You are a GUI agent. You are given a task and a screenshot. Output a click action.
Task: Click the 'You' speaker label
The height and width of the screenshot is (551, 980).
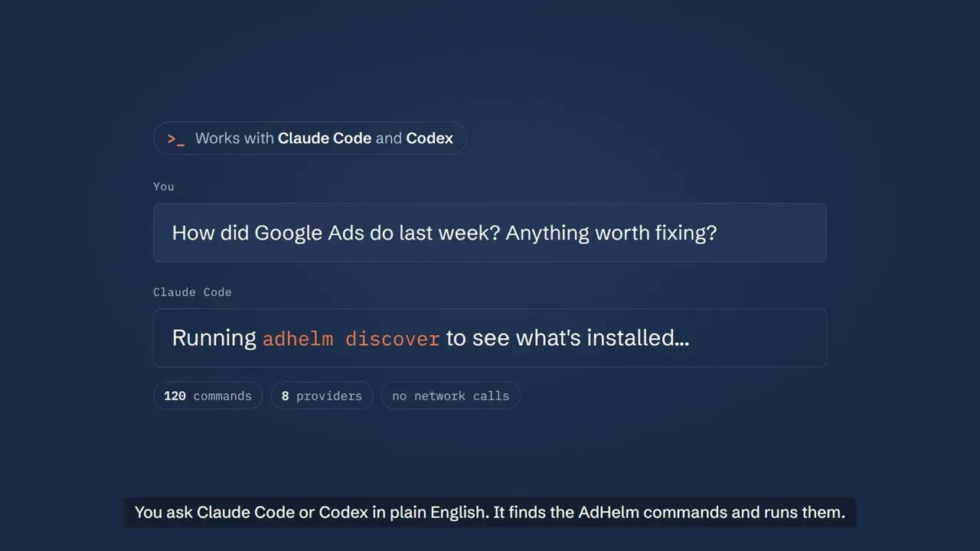(164, 187)
